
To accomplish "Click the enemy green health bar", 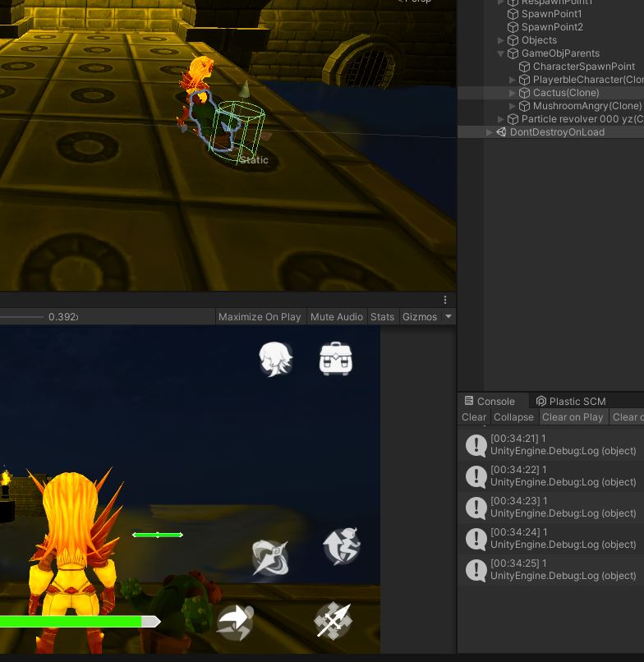I will [x=158, y=535].
